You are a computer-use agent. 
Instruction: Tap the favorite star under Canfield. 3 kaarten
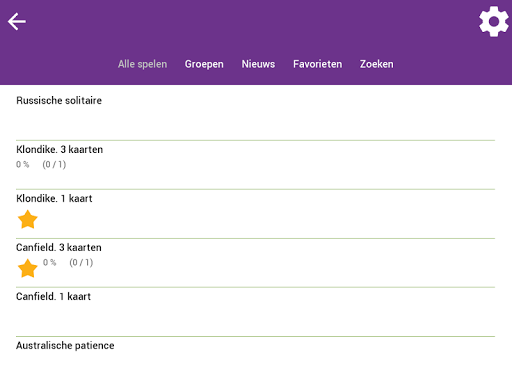tap(27, 268)
